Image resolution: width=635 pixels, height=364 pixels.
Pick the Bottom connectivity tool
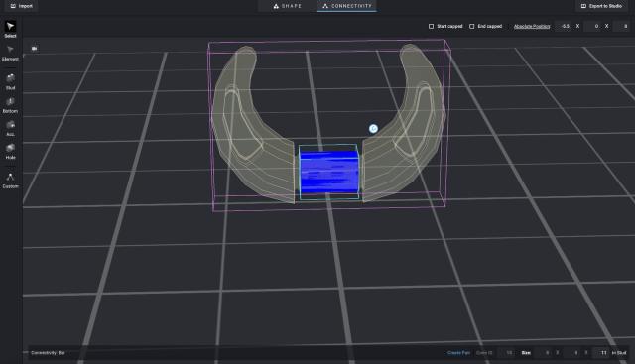[10, 105]
